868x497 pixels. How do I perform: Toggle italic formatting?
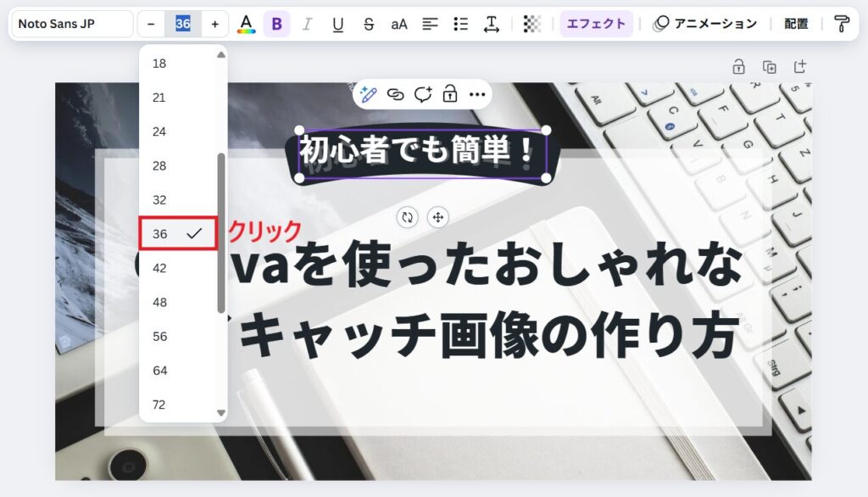[307, 24]
